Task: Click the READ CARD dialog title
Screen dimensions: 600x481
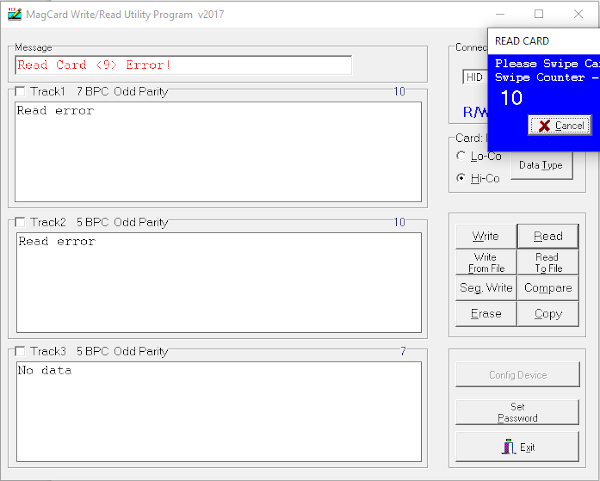Action: (522, 41)
